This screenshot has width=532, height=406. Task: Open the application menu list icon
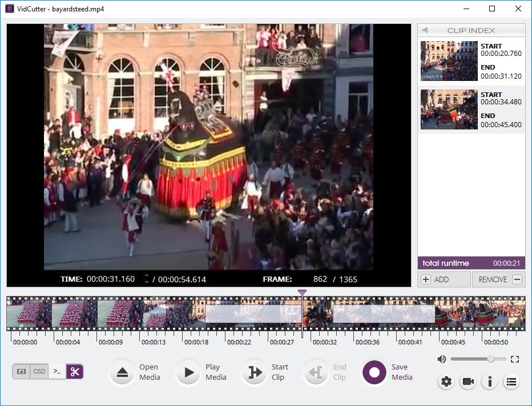511,381
